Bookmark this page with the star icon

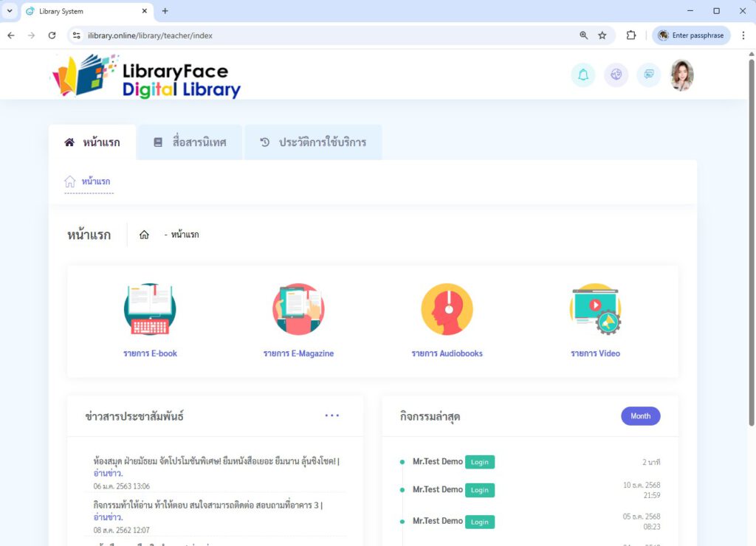click(602, 35)
